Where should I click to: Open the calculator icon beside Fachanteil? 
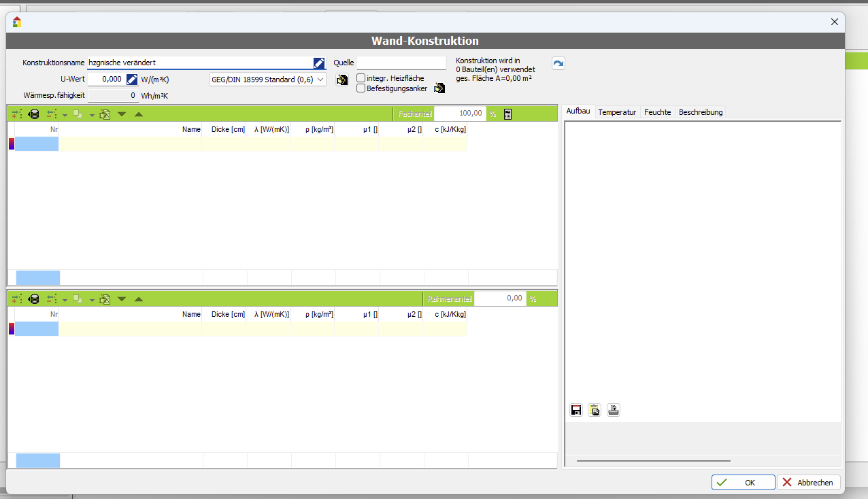click(x=507, y=114)
